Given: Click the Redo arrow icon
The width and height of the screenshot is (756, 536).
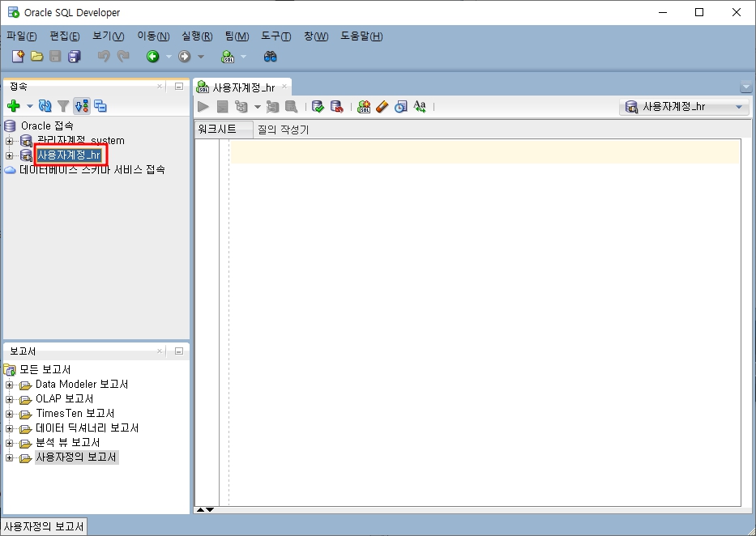Looking at the screenshot, I should coord(123,57).
